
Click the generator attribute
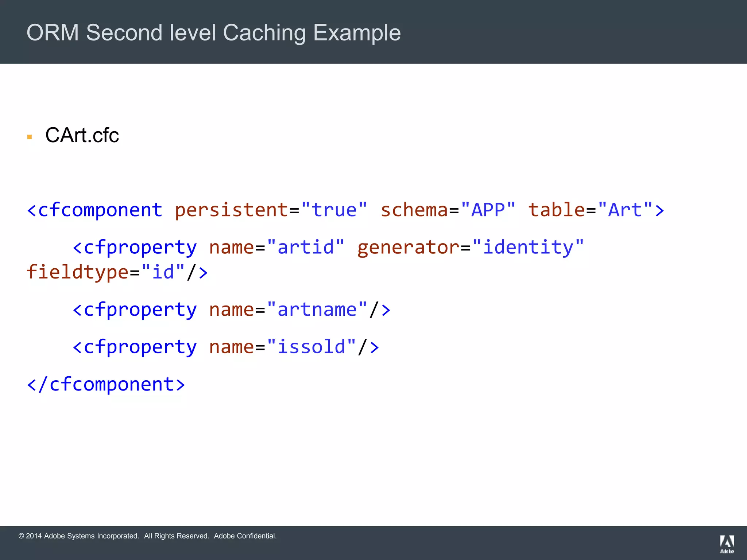(408, 248)
